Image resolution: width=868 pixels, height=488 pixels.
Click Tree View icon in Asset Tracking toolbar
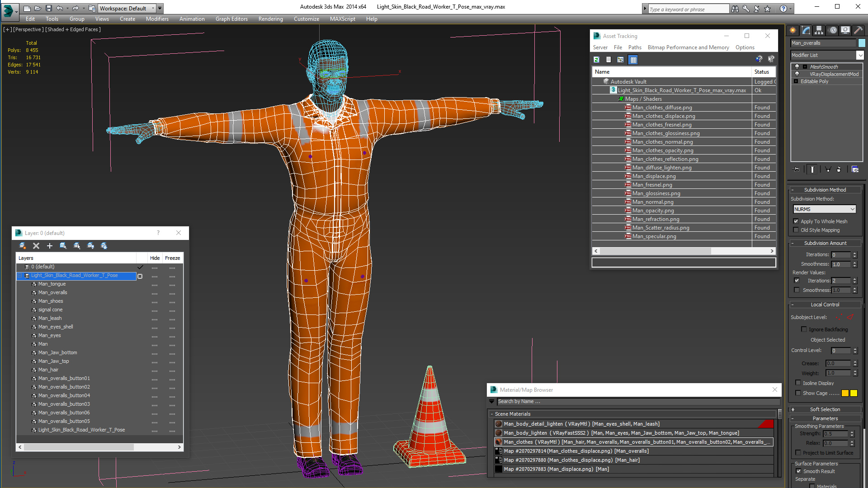tap(621, 60)
